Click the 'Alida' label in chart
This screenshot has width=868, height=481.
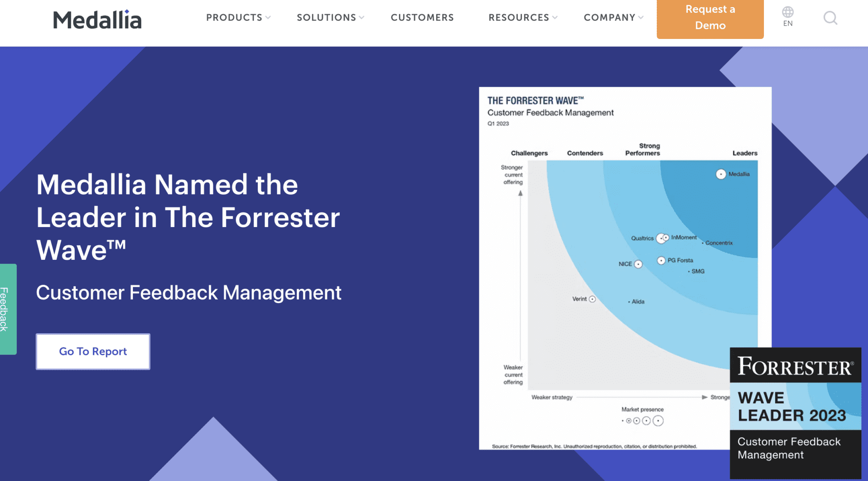click(x=638, y=301)
